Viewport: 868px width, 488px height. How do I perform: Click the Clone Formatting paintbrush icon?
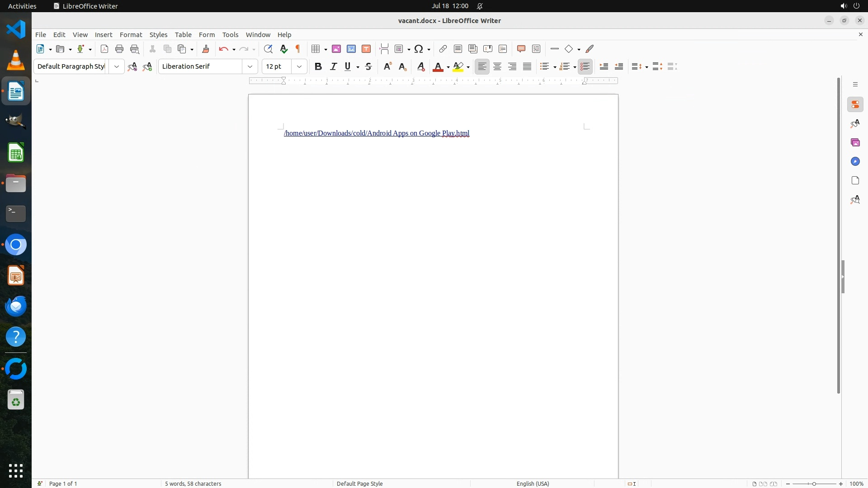coord(206,49)
